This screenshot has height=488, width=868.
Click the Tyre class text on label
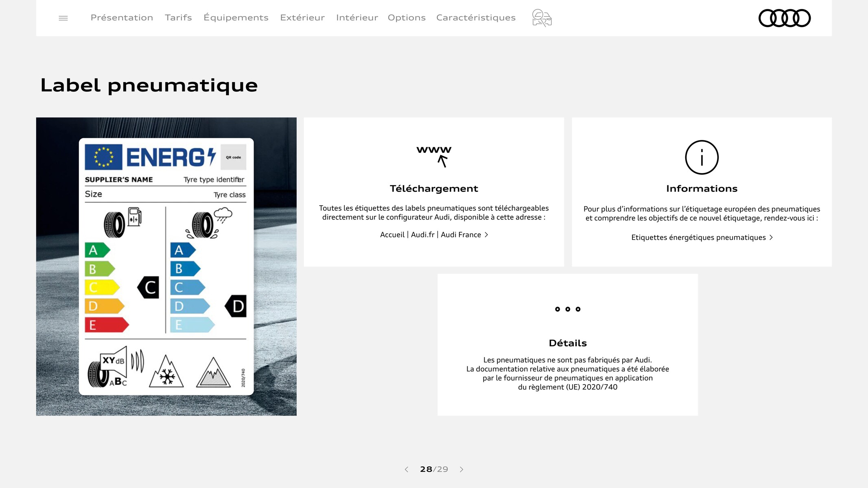click(230, 195)
